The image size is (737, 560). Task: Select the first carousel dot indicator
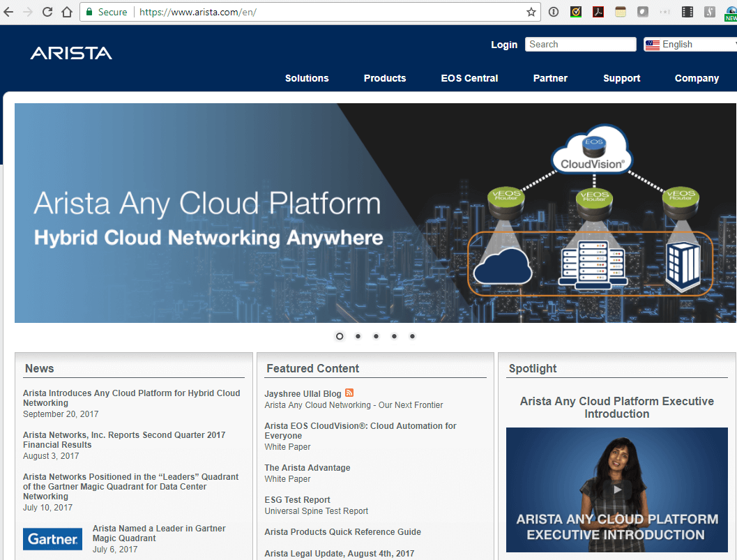[340, 336]
